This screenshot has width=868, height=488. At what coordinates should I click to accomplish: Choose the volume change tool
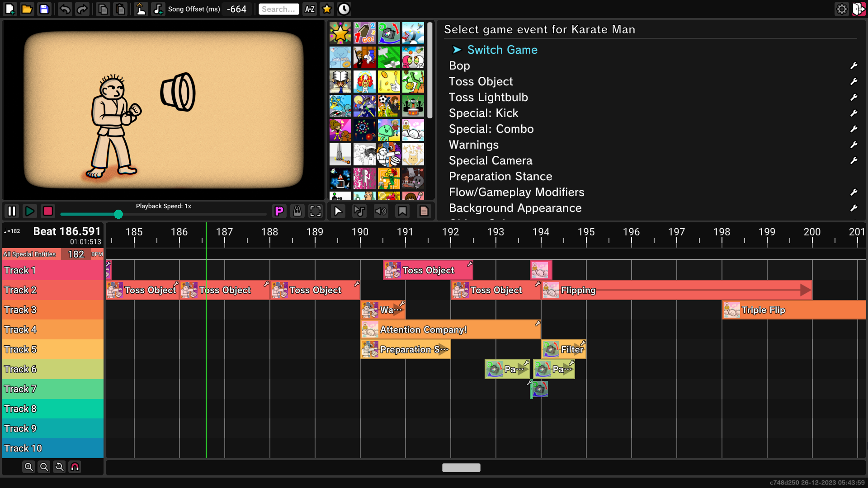tap(381, 211)
